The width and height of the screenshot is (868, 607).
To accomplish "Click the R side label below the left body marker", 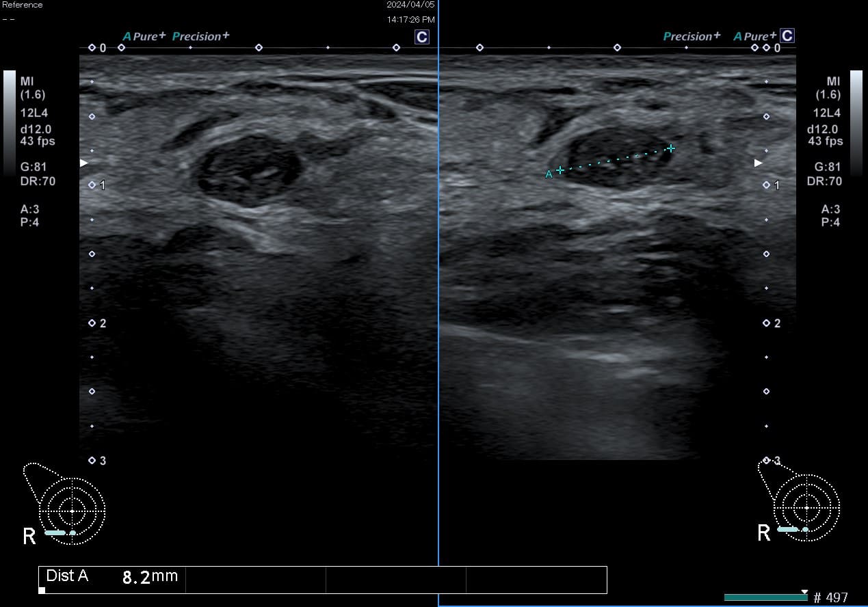I will (29, 535).
